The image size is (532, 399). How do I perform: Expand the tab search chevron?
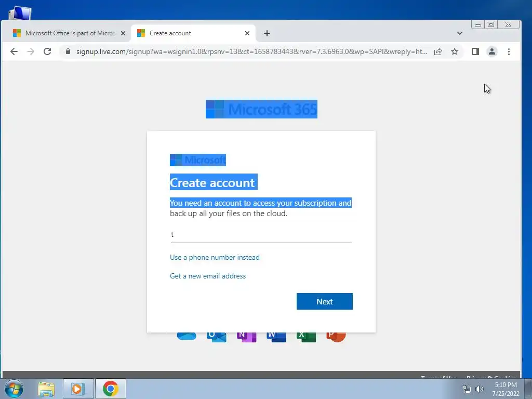[460, 33]
